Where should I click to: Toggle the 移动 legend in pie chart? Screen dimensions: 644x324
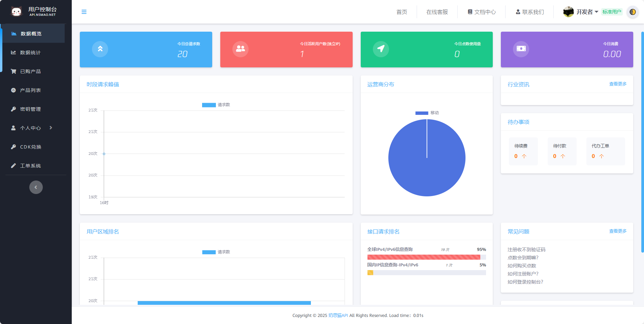tap(427, 113)
